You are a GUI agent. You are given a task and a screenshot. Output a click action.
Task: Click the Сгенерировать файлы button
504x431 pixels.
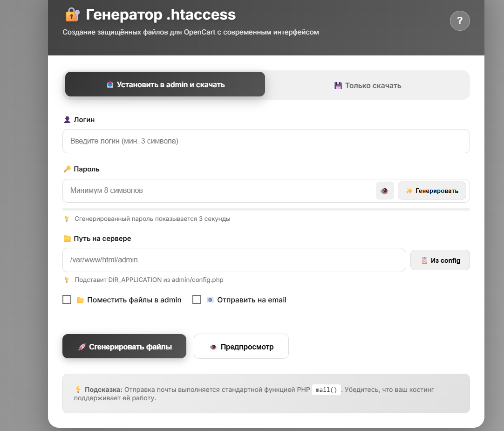tap(124, 347)
